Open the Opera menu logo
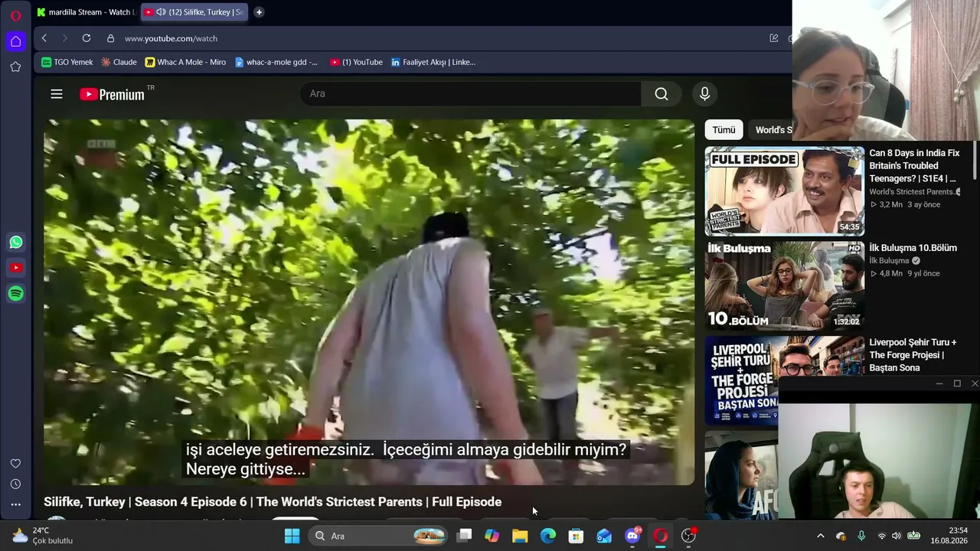 15,15
